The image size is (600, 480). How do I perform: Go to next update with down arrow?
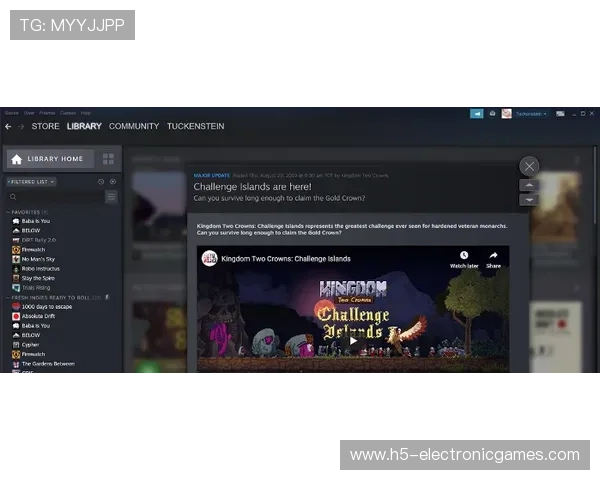click(529, 199)
